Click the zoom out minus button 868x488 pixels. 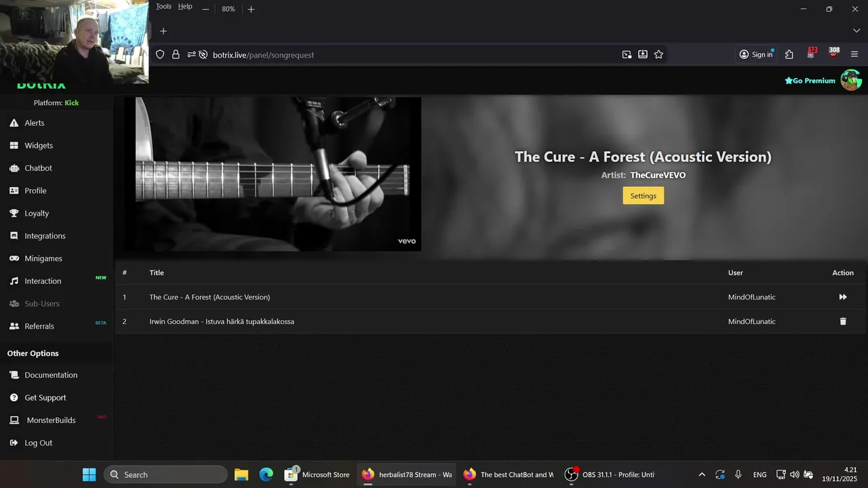pos(205,9)
